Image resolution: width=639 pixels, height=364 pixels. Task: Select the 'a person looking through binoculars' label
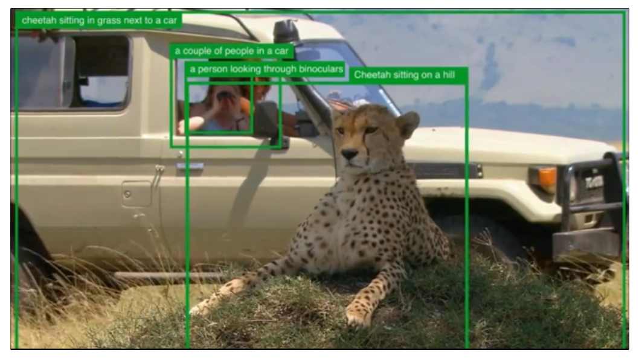tap(266, 69)
